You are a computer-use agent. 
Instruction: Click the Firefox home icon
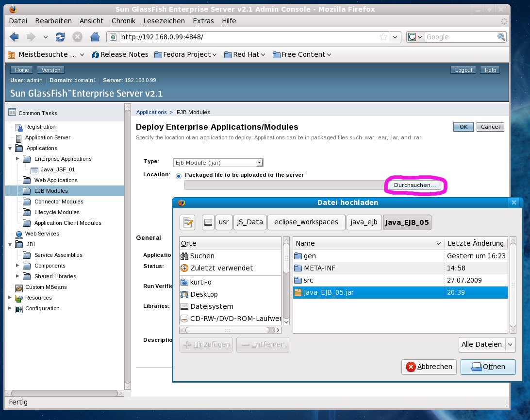click(95, 37)
